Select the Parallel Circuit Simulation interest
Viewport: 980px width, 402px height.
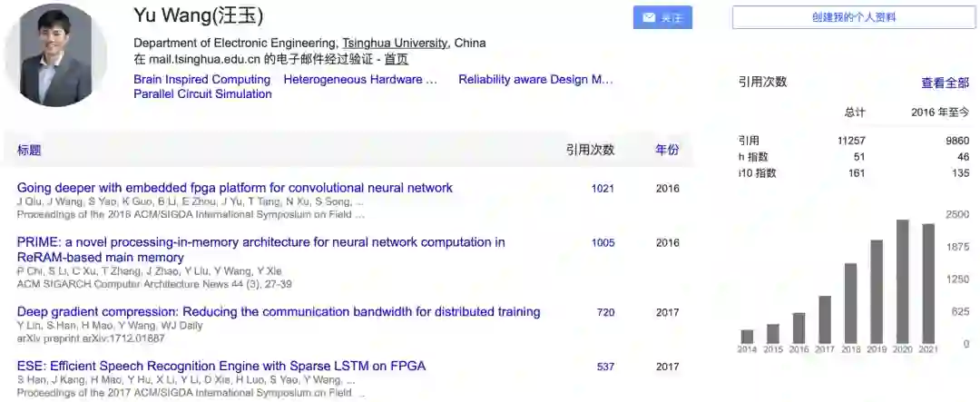click(x=202, y=93)
